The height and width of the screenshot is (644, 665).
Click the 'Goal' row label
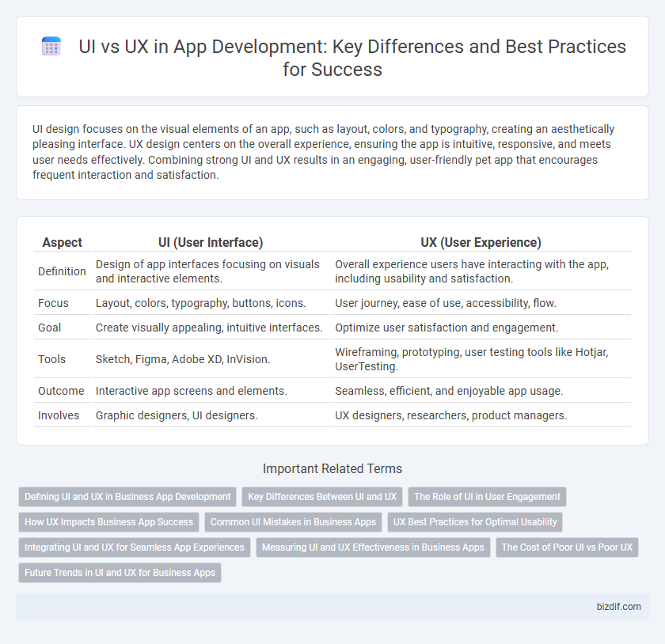tap(50, 328)
